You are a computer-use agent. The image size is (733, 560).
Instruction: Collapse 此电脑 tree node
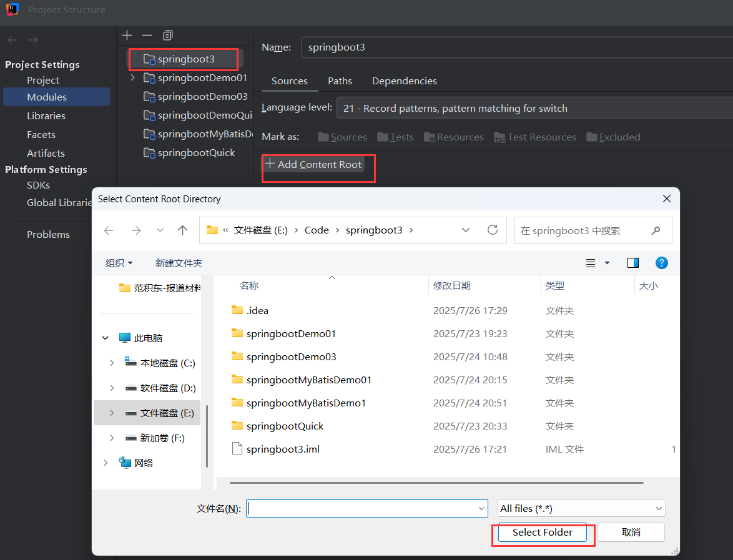click(x=106, y=338)
